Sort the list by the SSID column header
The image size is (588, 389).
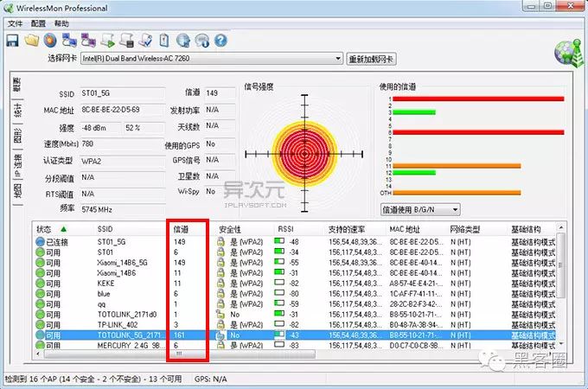(105, 229)
